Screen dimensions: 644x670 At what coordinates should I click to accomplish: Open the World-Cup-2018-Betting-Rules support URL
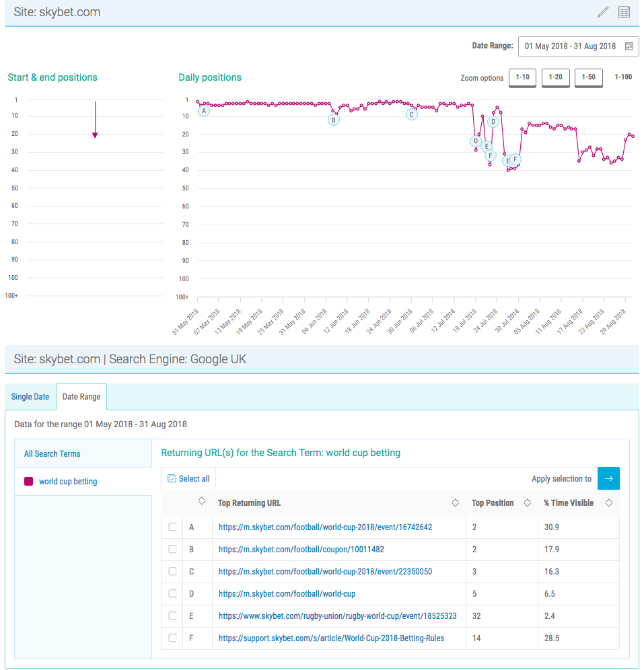(331, 638)
